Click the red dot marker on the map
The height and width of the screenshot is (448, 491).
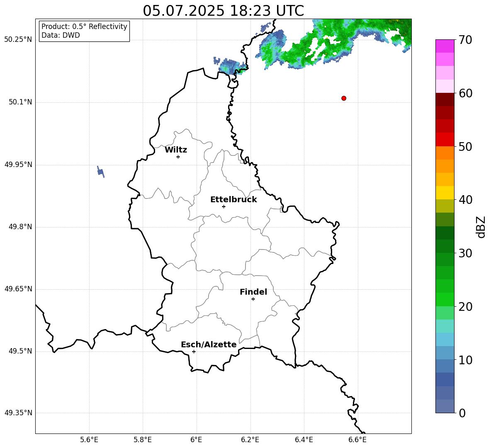pos(344,98)
